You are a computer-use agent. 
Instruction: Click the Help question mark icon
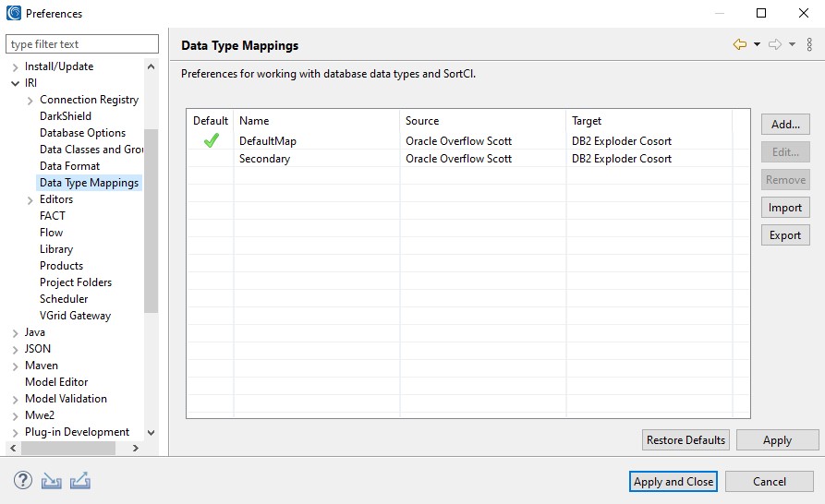pyautogui.click(x=23, y=481)
